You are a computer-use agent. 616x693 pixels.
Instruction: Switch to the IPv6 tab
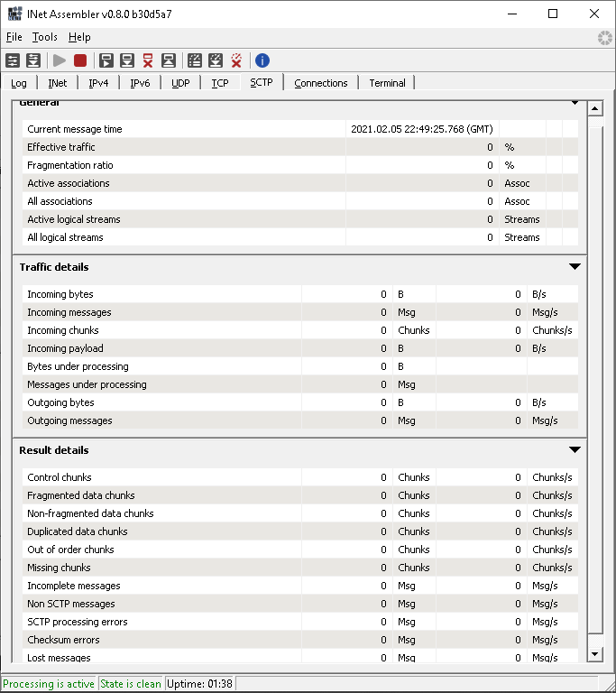click(x=140, y=83)
